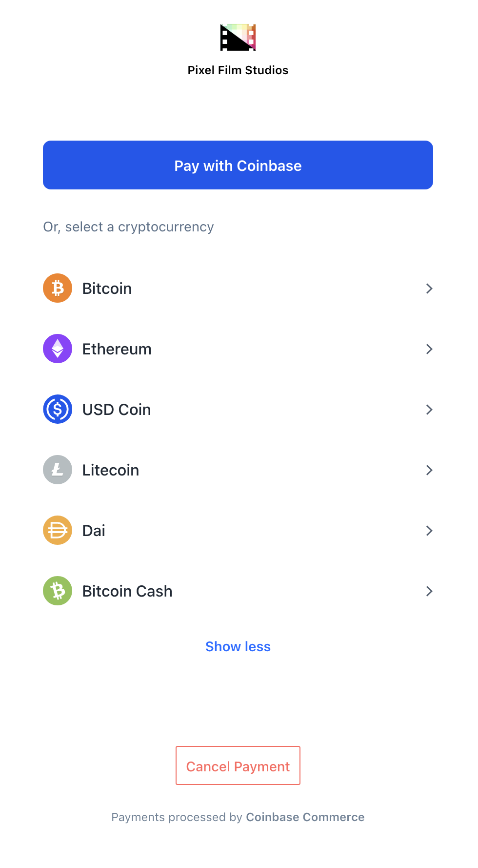The width and height of the screenshot is (478, 868).
Task: Open Bitcoin Cash chevron arrow
Action: click(x=429, y=591)
